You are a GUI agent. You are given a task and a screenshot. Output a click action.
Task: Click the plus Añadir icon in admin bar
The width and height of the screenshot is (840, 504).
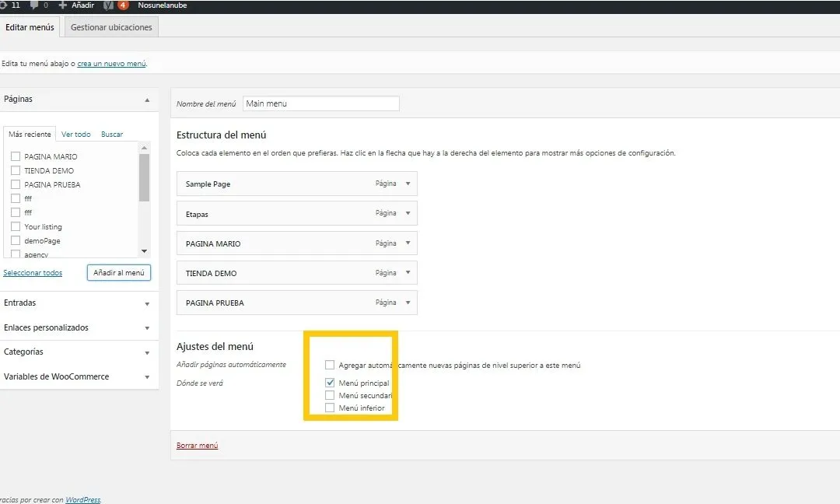click(63, 5)
